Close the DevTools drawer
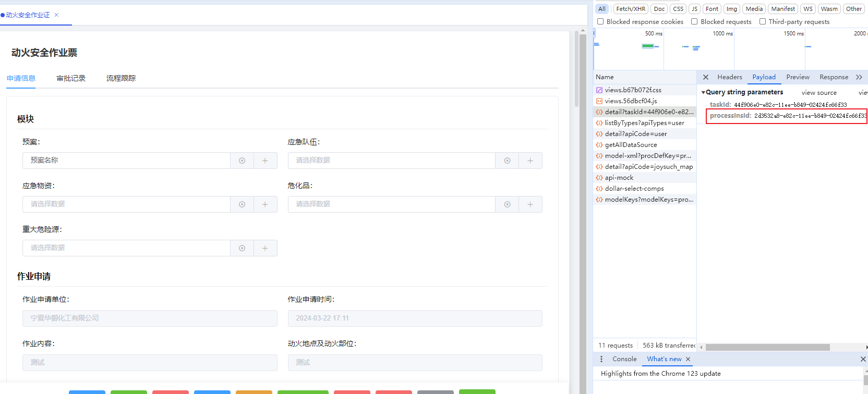Viewport: 868px width, 394px height. 863,359
